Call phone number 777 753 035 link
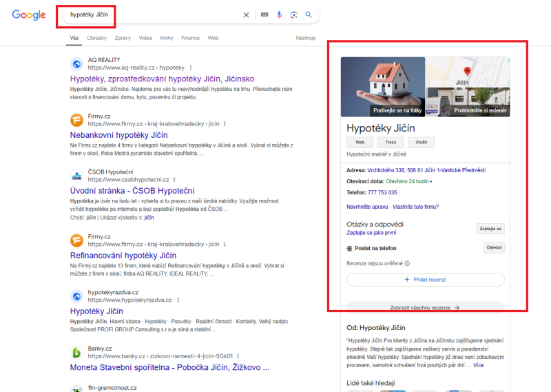Viewport: 551px width, 392px height. pyautogui.click(x=382, y=193)
